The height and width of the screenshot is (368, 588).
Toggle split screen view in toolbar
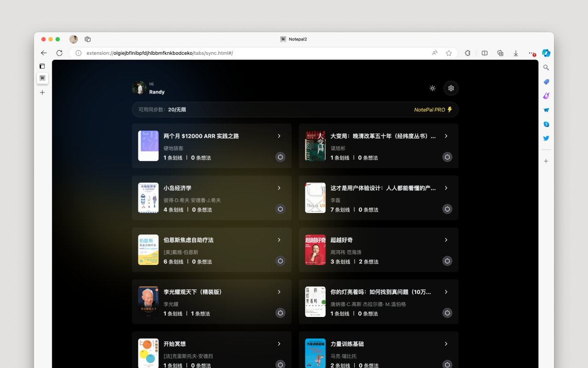tap(484, 53)
